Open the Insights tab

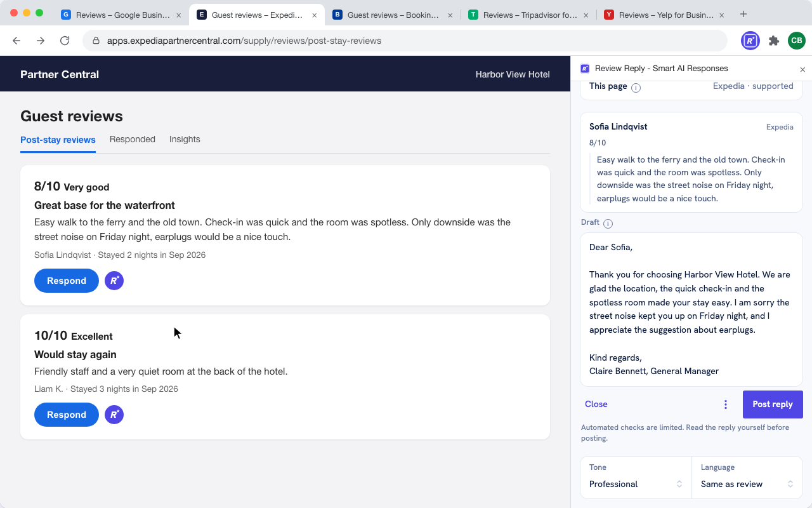click(185, 139)
